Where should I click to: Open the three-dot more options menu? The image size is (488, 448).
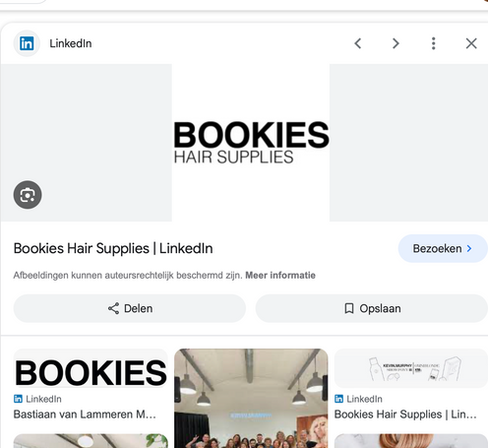[433, 43]
